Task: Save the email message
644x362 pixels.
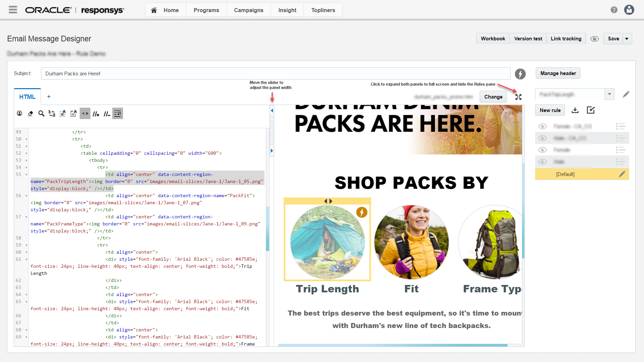Action: tap(613, 39)
